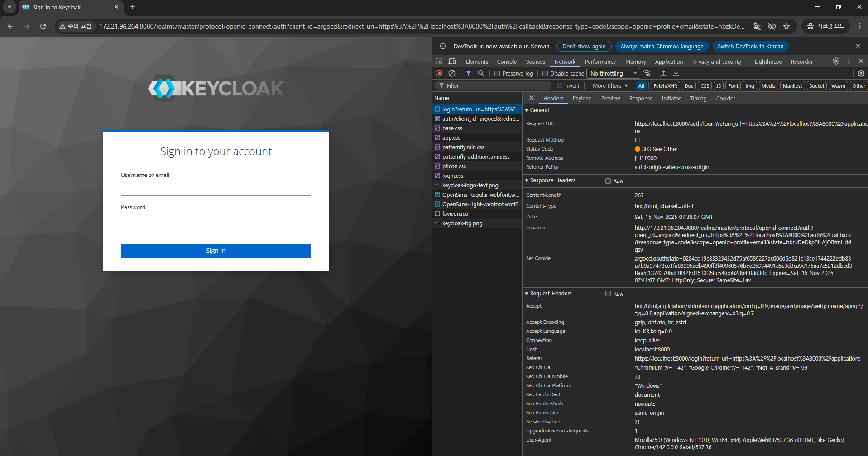Open network conditions wifi icon
Viewport: 868px width, 456px height.
pyautogui.click(x=647, y=73)
